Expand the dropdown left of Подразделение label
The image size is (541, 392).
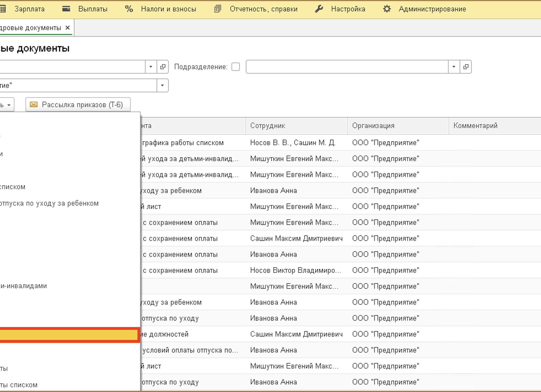151,67
